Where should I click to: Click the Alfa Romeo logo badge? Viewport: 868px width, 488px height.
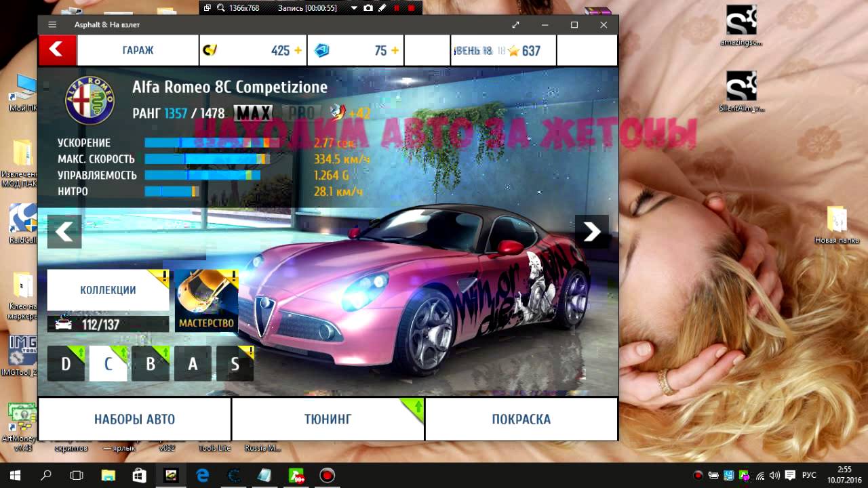(90, 100)
